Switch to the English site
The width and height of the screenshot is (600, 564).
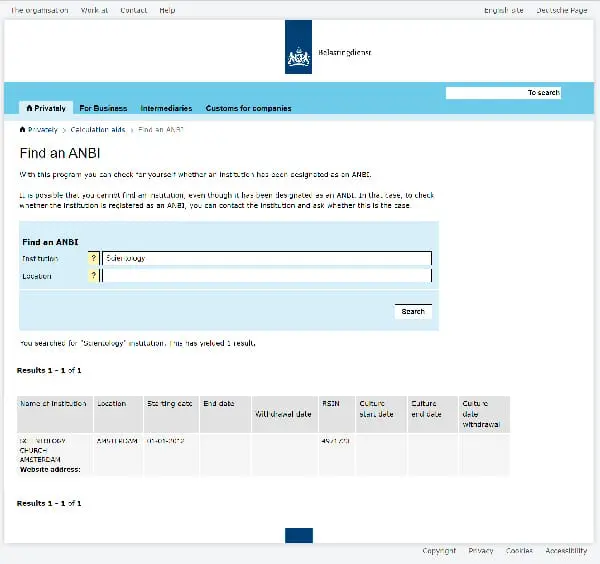pyautogui.click(x=503, y=10)
